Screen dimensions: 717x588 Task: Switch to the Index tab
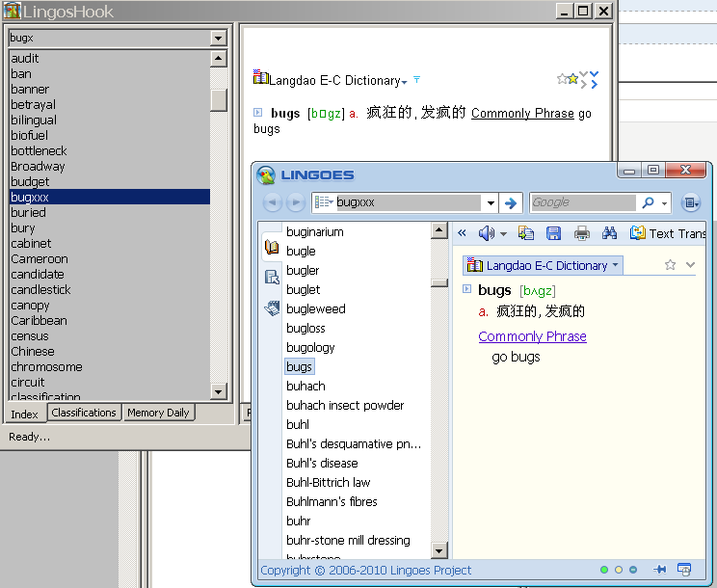[25, 414]
